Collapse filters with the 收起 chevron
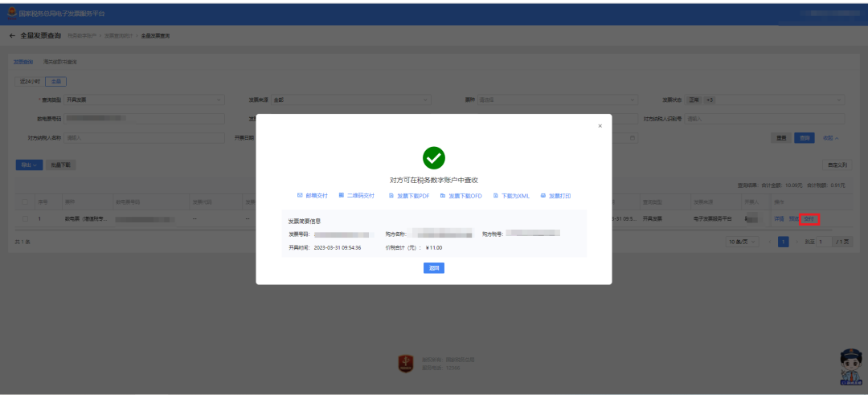The height and width of the screenshot is (395, 868). click(x=830, y=138)
